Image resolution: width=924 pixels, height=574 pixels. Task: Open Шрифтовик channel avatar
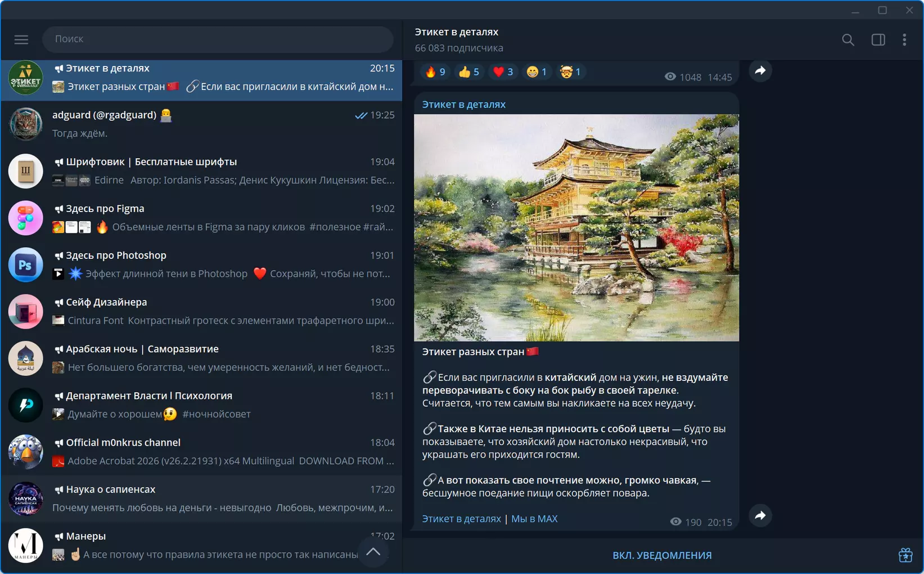(x=26, y=171)
